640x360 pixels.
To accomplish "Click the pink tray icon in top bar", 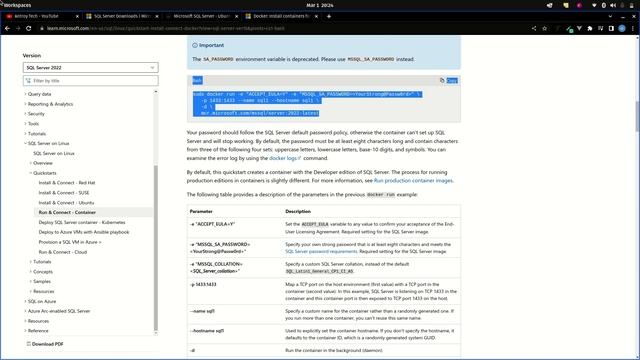I will [579, 5].
